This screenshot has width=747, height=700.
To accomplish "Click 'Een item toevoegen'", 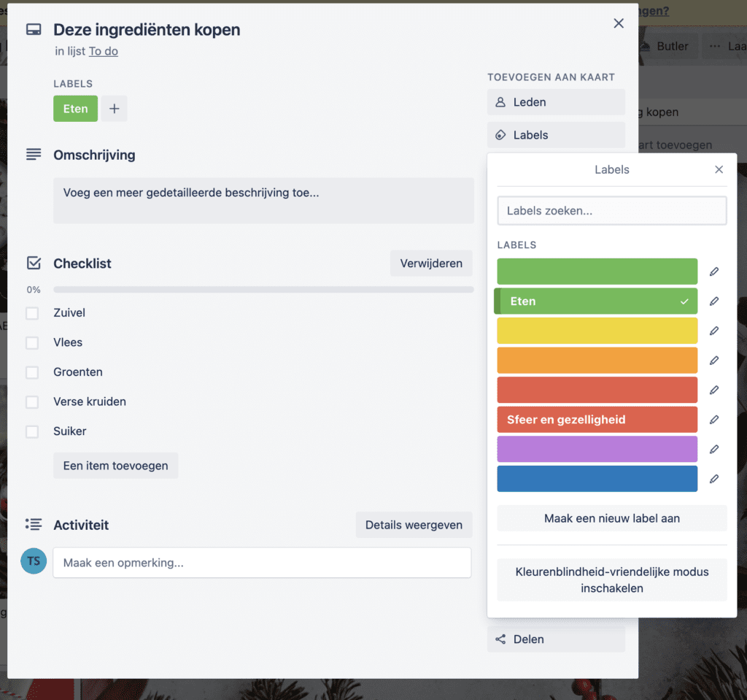I will [116, 466].
